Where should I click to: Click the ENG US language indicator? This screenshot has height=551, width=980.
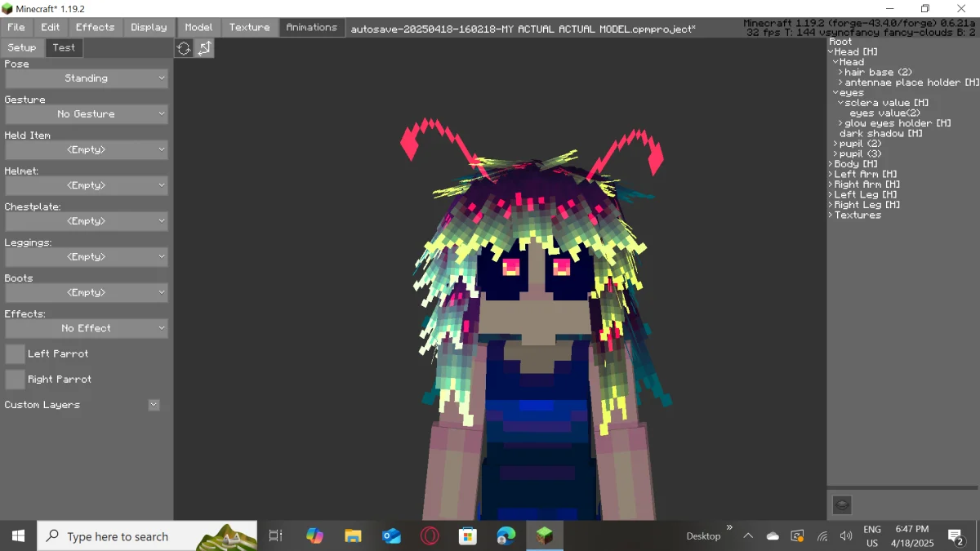click(x=872, y=536)
